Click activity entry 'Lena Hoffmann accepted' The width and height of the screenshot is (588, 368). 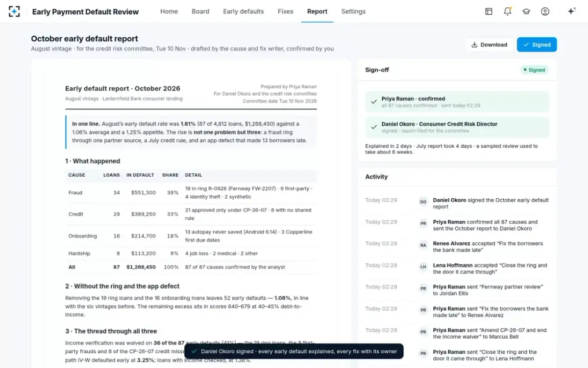(490, 268)
